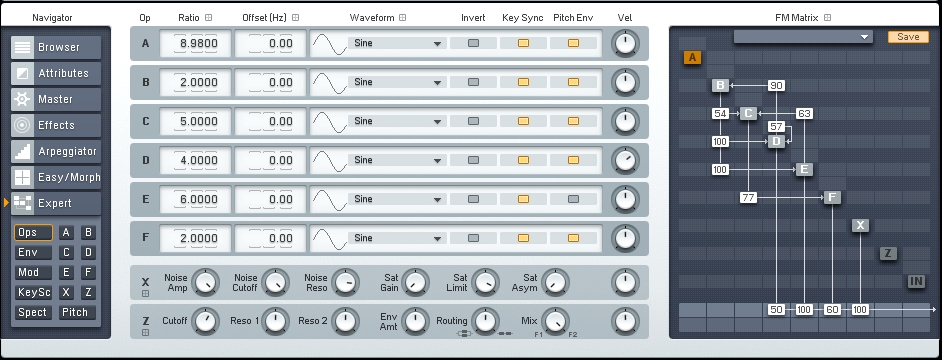942x360 pixels.
Task: Open the Arpeggiator page icon
Action: click(x=23, y=151)
